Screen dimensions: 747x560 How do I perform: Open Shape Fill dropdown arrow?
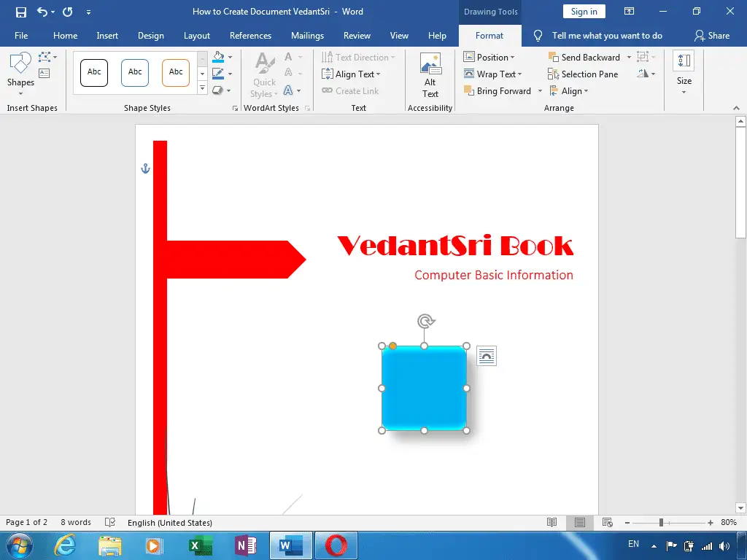230,57
